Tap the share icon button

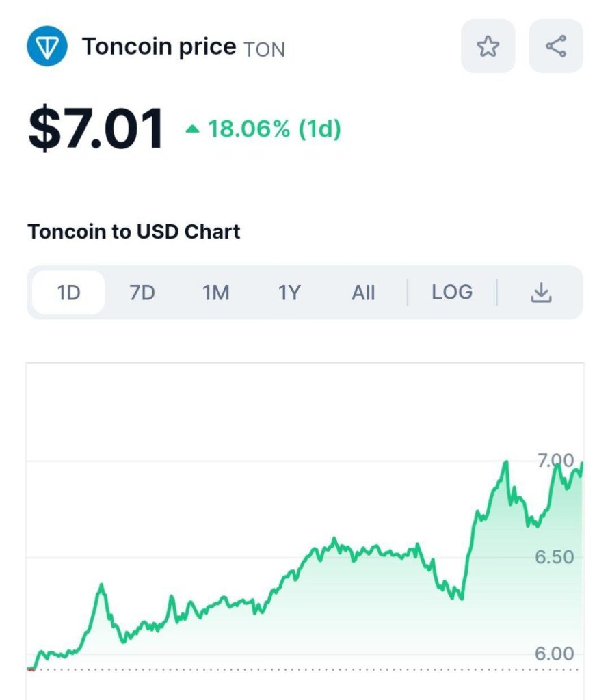pyautogui.click(x=555, y=46)
